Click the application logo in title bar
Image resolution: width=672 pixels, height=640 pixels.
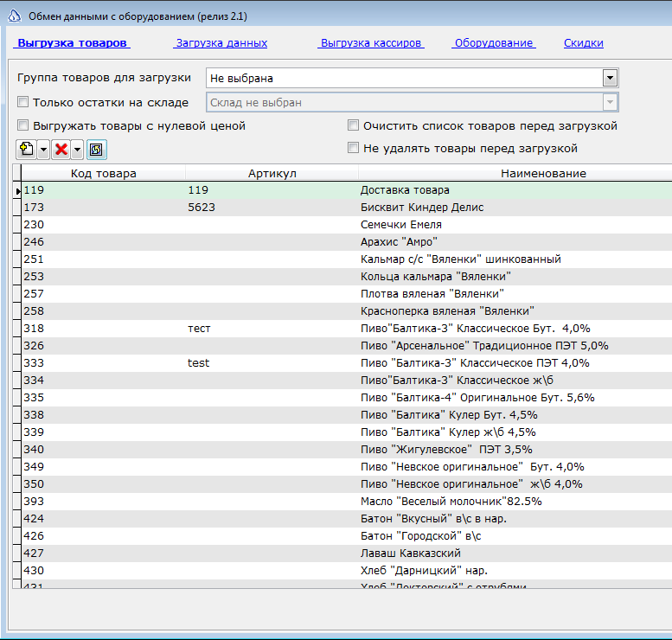click(15, 16)
